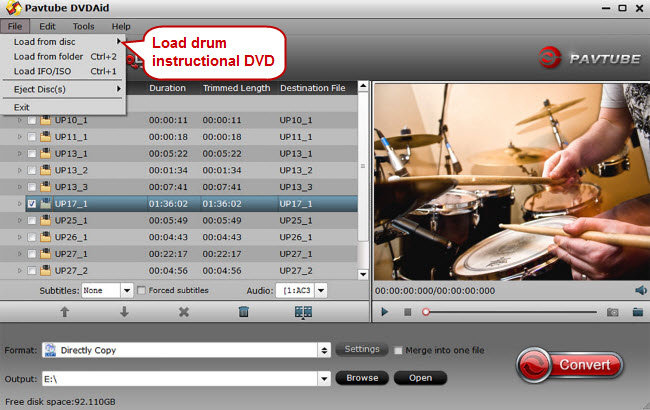650x410 pixels.
Task: Expand the UP10_1 title row
Action: coord(19,120)
